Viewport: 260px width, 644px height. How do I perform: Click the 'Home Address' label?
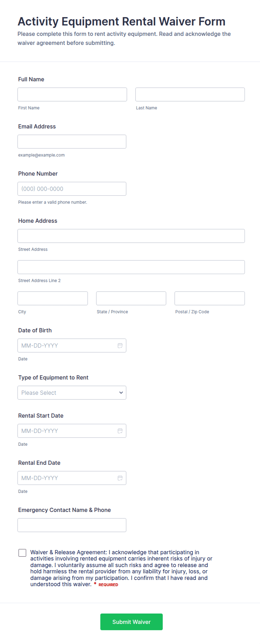coord(38,221)
